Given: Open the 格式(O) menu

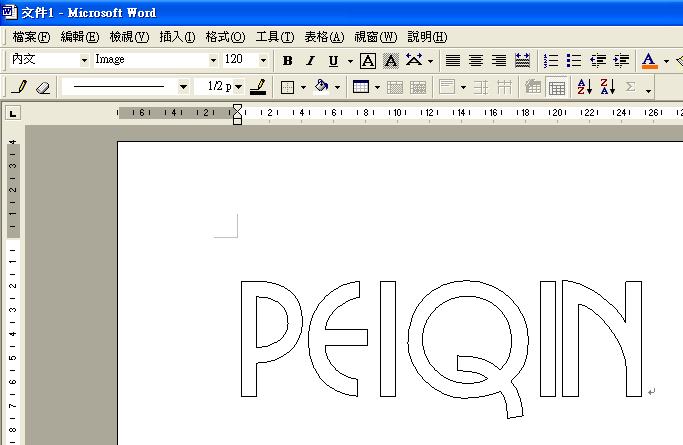Looking at the screenshot, I should (225, 37).
